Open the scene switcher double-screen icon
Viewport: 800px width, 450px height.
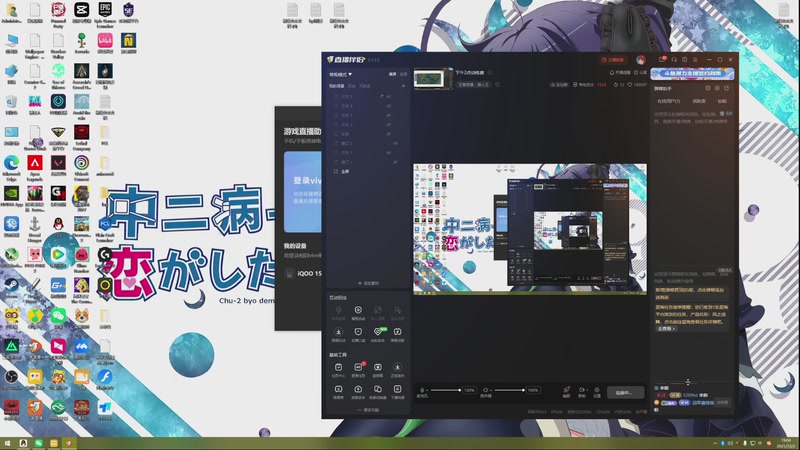click(x=378, y=389)
